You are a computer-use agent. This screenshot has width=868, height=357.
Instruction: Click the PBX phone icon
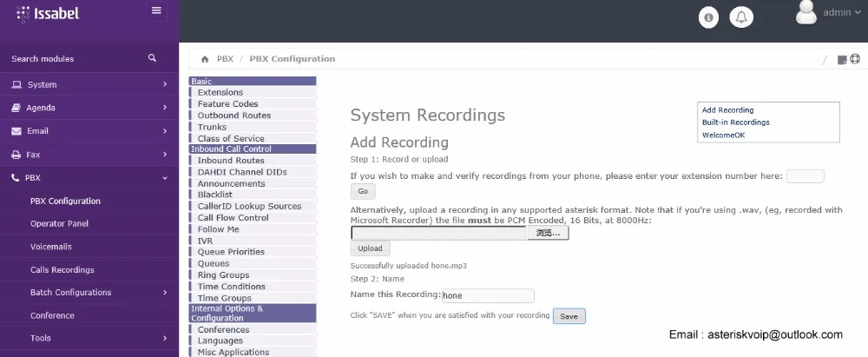click(16, 178)
